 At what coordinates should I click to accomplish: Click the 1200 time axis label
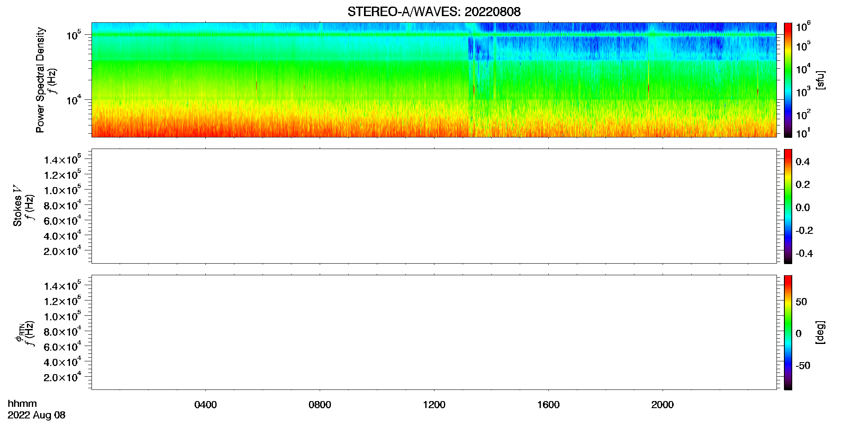click(434, 405)
